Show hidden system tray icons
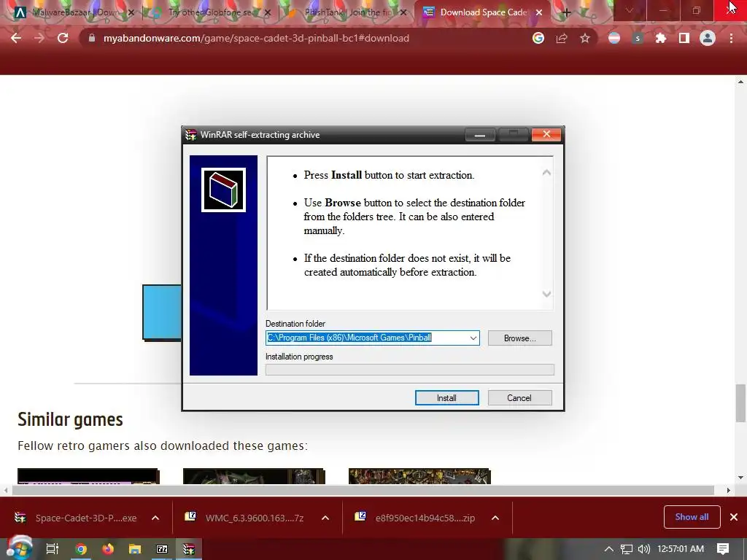747x560 pixels. point(609,549)
